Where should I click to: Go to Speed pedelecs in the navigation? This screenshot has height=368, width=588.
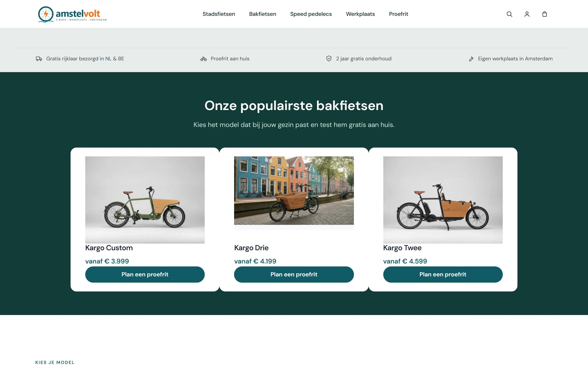[x=311, y=14]
